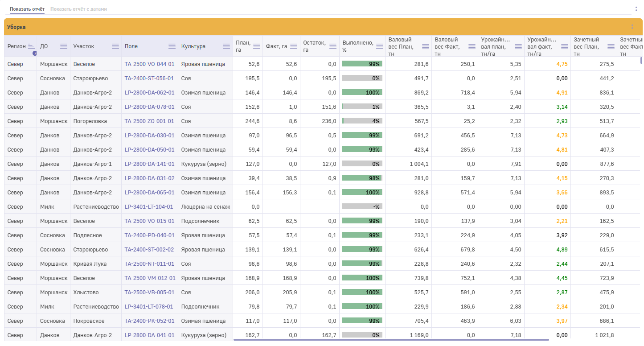This screenshot has height=346, width=644.
Task: Open the Валовый вес Факт column menu
Action: [x=472, y=46]
